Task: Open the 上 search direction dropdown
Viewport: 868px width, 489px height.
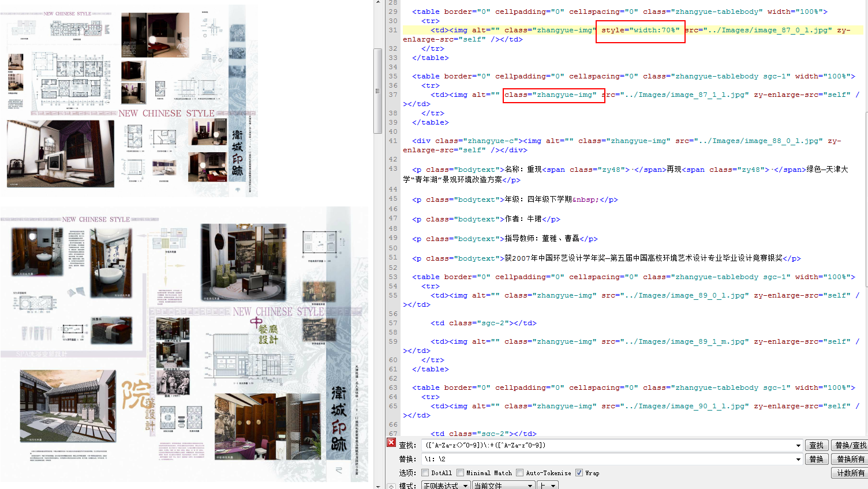Action: (553, 486)
